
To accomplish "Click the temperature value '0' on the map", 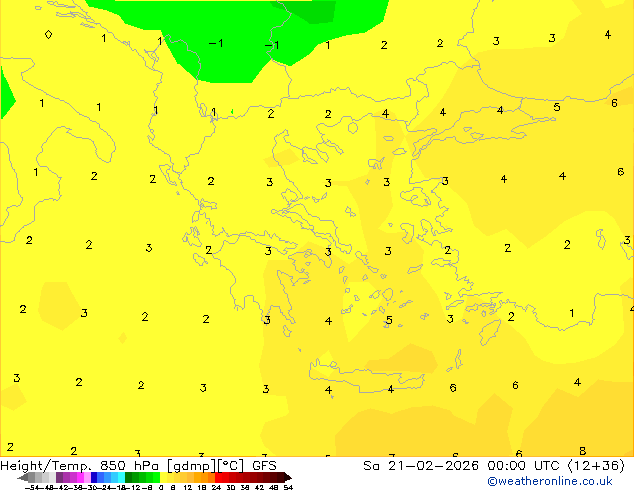I will pyautogui.click(x=48, y=35).
